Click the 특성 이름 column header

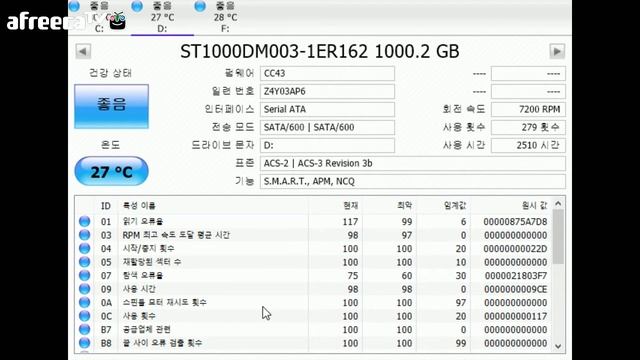(x=213, y=206)
